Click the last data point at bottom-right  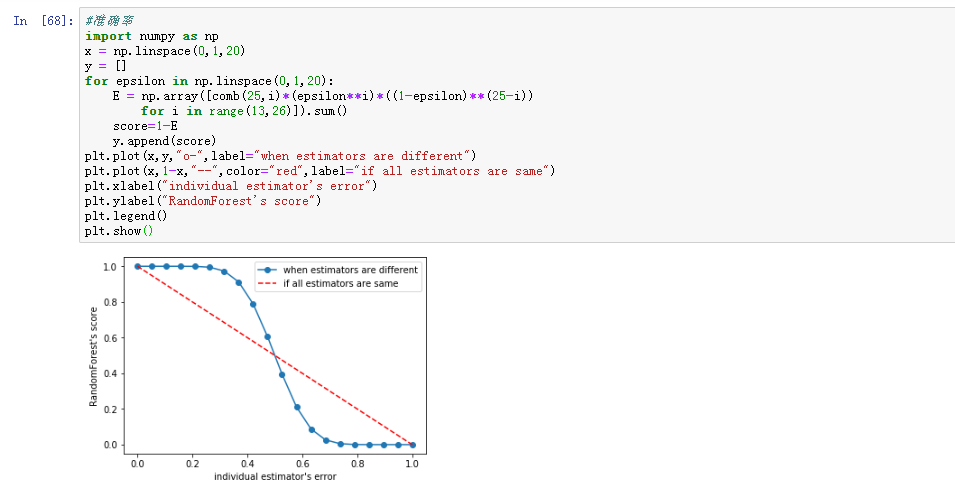(x=413, y=445)
